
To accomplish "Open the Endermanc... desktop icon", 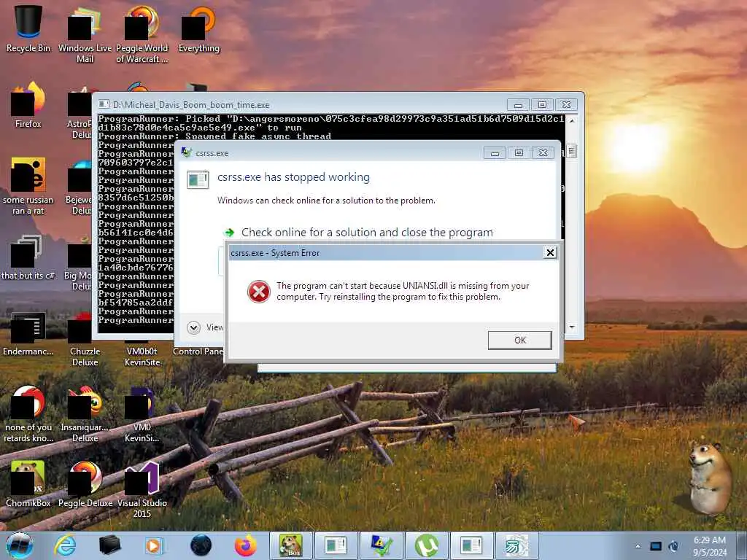I will coord(28,333).
